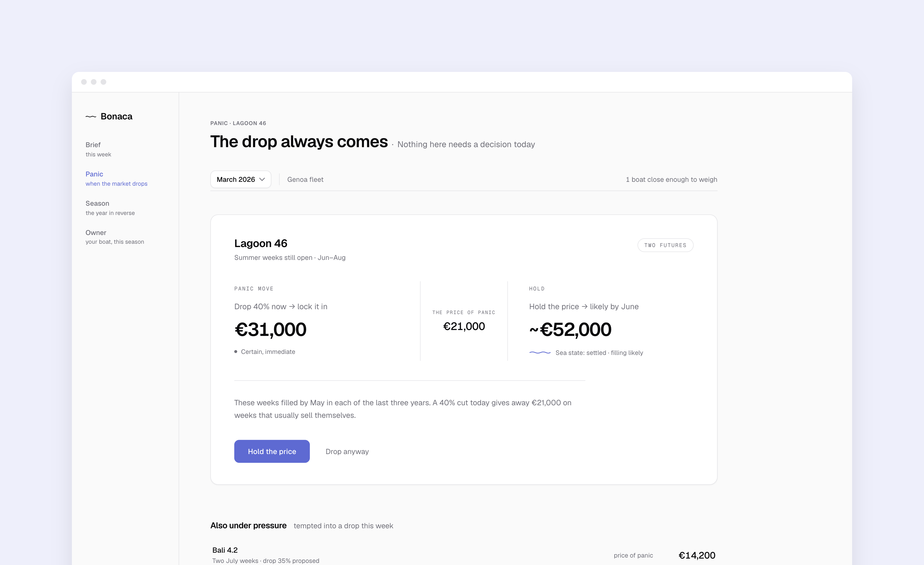Screen dimensions: 924x565
Task: Click the €14,200 price of panic amount
Action: [x=697, y=555]
